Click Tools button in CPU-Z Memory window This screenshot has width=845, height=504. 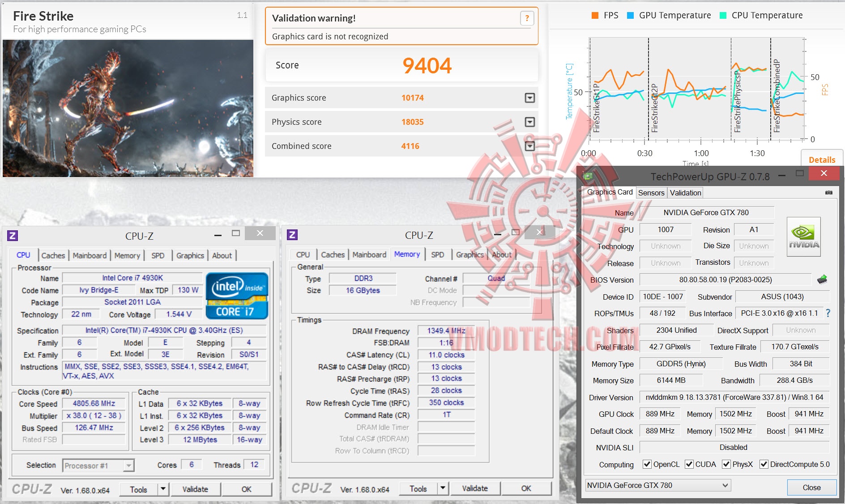418,488
